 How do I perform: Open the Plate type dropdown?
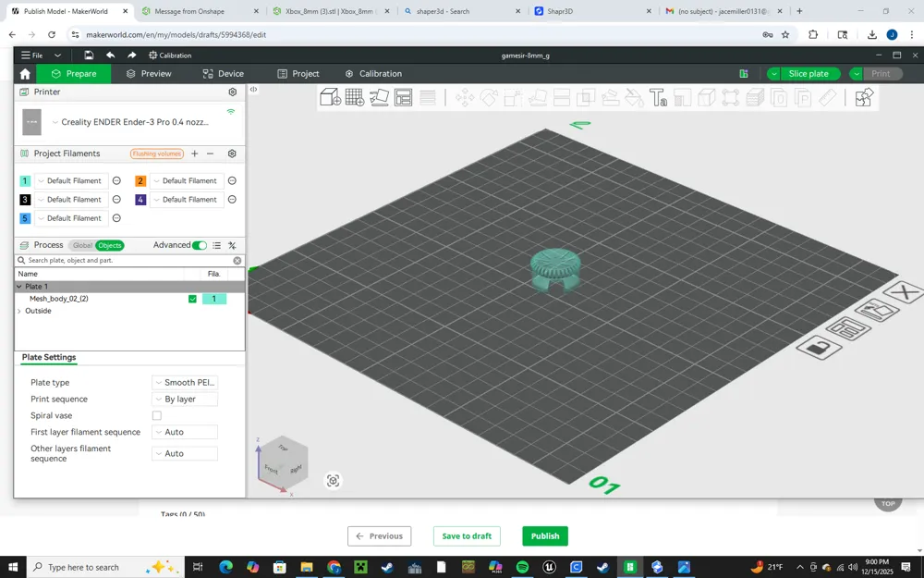pos(185,382)
